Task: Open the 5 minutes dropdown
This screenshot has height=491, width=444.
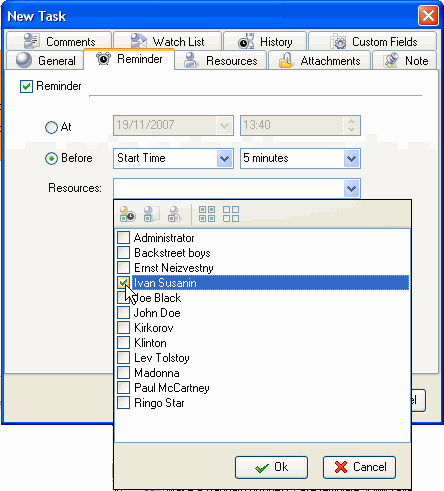Action: pyautogui.click(x=351, y=158)
